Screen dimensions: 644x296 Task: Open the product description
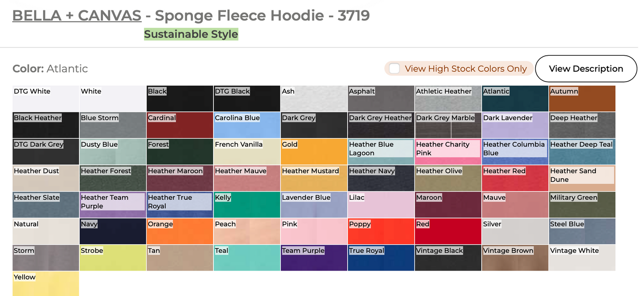coord(586,69)
